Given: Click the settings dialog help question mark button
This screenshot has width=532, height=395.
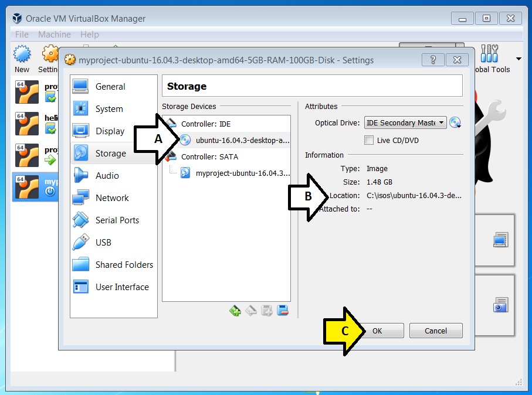Looking at the screenshot, I should 433,60.
